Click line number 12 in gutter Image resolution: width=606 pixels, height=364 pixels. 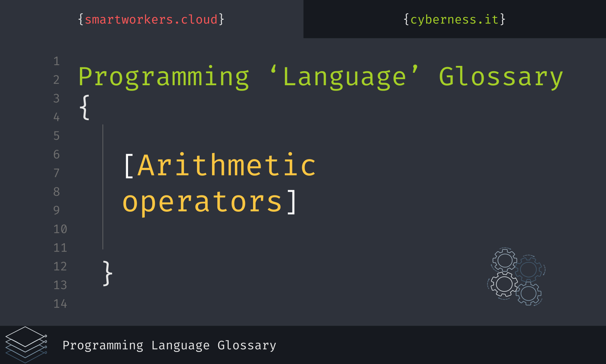pyautogui.click(x=60, y=266)
